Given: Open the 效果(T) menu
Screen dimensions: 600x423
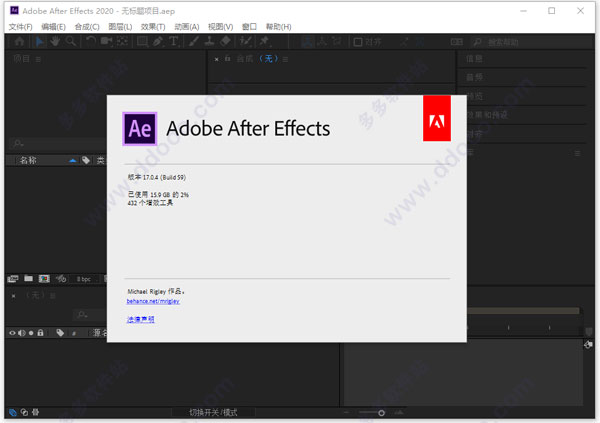Looking at the screenshot, I should click(x=153, y=27).
